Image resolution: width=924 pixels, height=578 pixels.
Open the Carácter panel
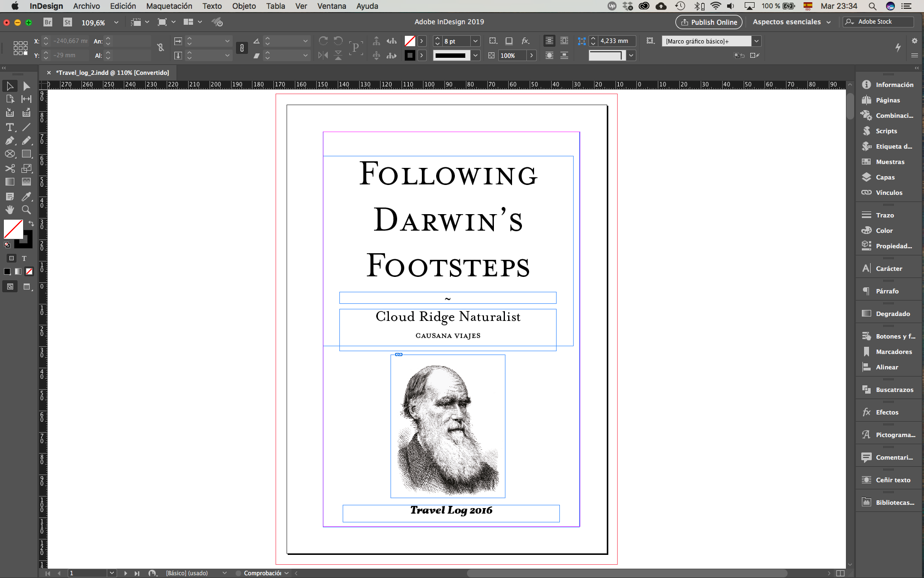(x=889, y=269)
